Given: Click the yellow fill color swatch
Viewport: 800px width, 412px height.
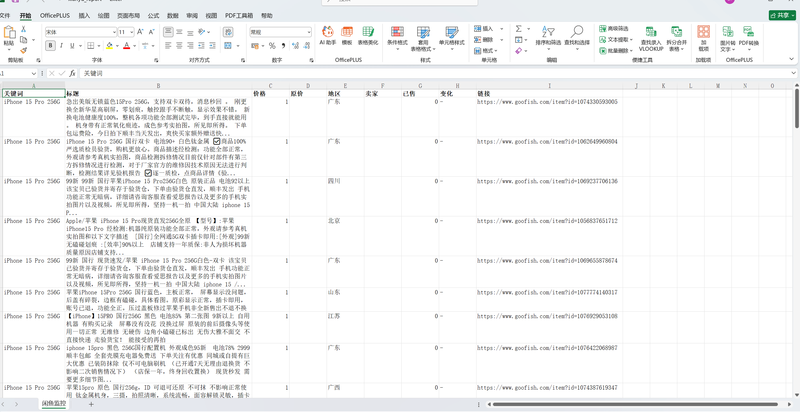Looking at the screenshot, I should [110, 46].
